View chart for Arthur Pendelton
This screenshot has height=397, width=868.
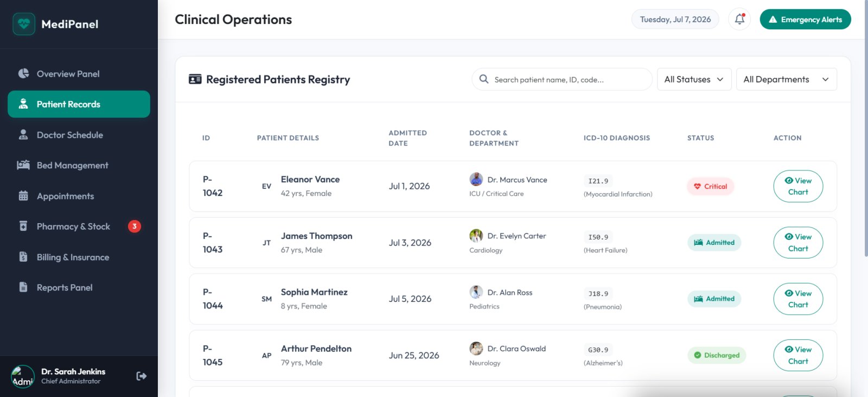pyautogui.click(x=798, y=355)
